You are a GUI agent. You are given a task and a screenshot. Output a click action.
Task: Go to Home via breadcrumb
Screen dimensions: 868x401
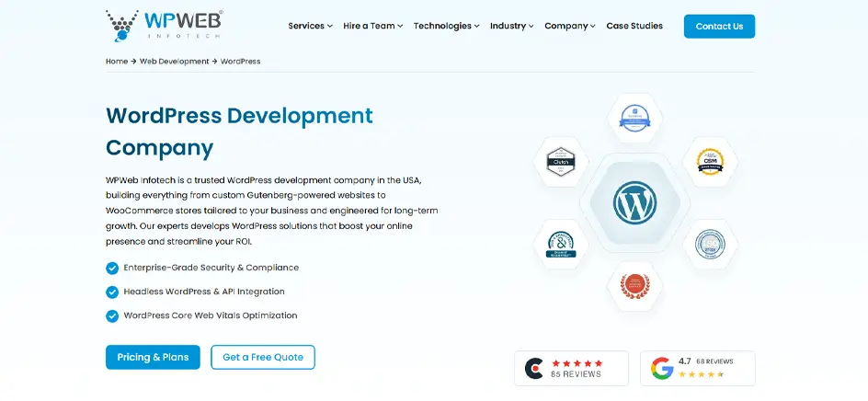pyautogui.click(x=117, y=62)
